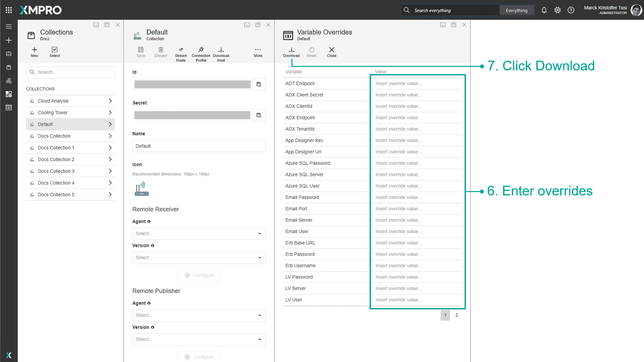This screenshot has height=362, width=644.
Task: Toggle Select mode in Collections panel
Action: (x=55, y=50)
